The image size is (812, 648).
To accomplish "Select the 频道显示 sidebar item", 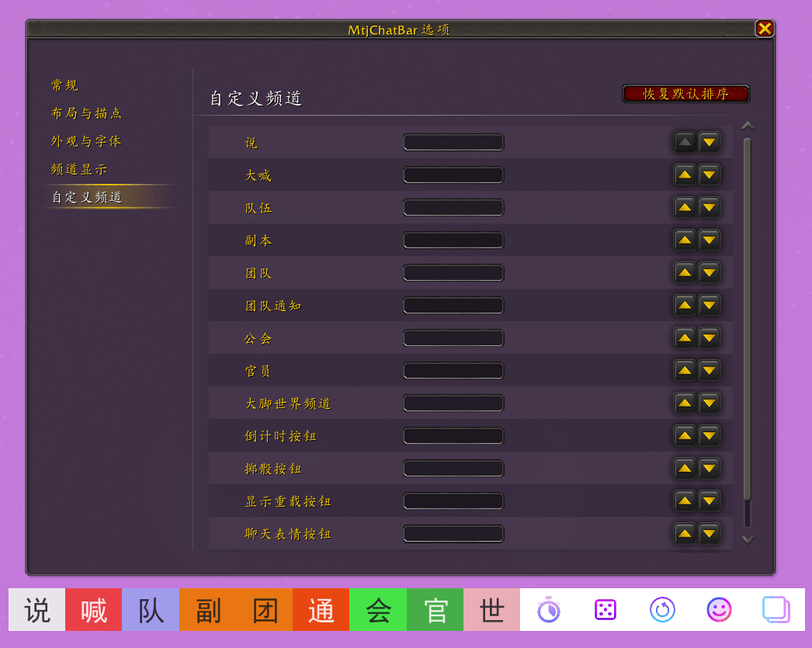I will (78, 169).
